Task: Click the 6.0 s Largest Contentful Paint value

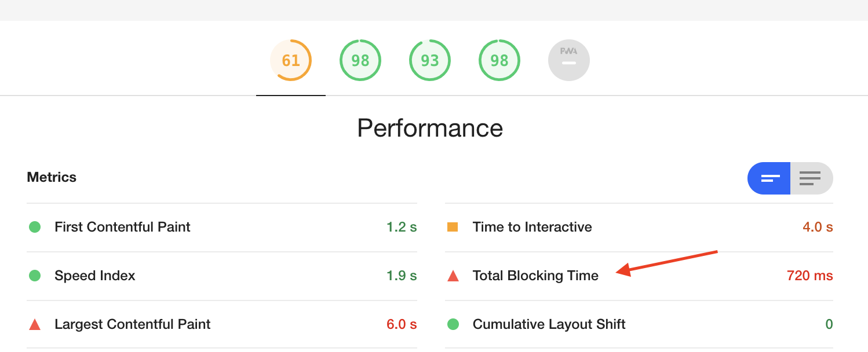Action: click(402, 324)
